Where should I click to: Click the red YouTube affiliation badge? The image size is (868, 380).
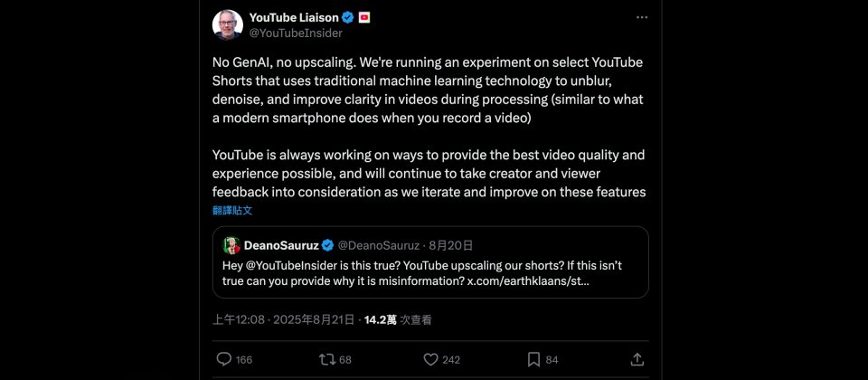(364, 17)
